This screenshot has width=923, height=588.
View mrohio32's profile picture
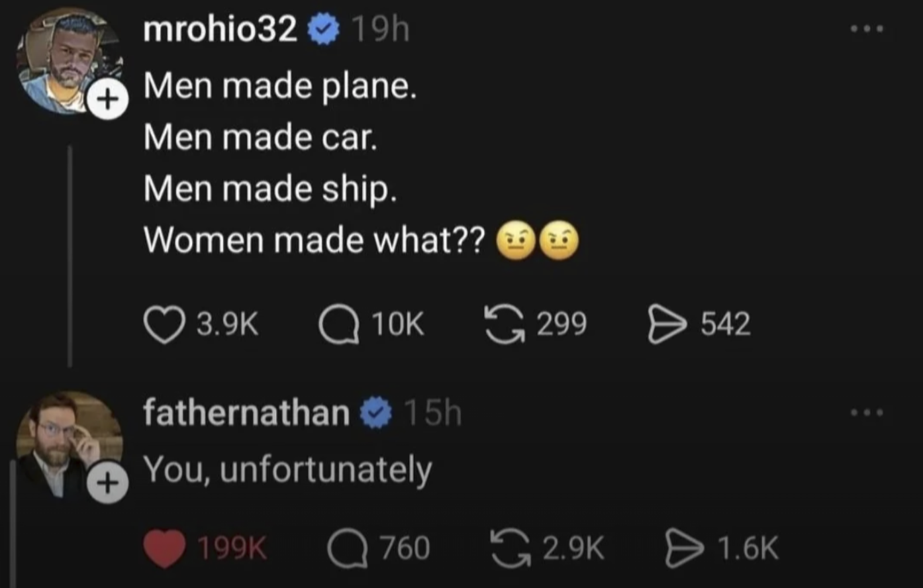point(64,60)
